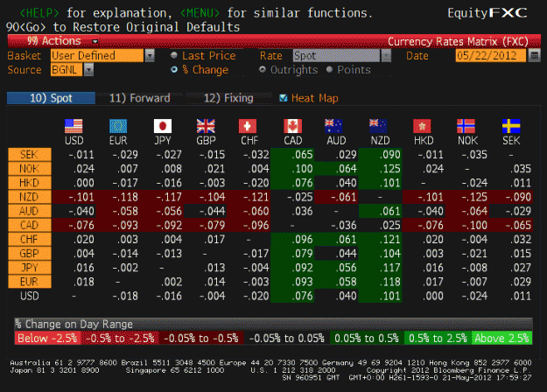Click the EUR flag icon column header
The height and width of the screenshot is (392, 547).
pyautogui.click(x=118, y=126)
